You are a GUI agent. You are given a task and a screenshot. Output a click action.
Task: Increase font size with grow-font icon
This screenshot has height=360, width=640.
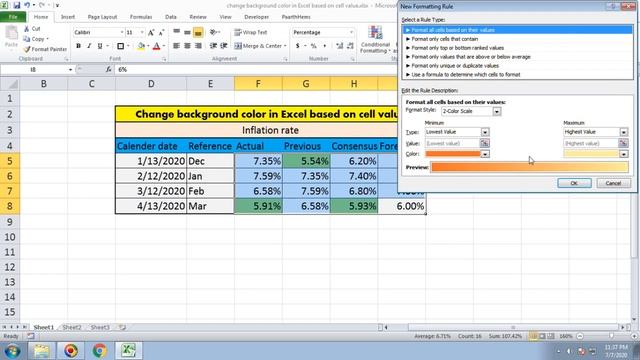151,32
